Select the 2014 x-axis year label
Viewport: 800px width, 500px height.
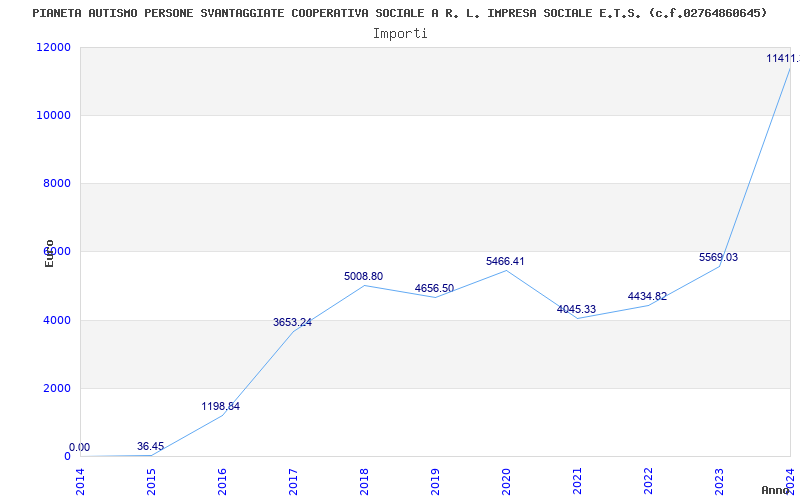[x=80, y=482]
